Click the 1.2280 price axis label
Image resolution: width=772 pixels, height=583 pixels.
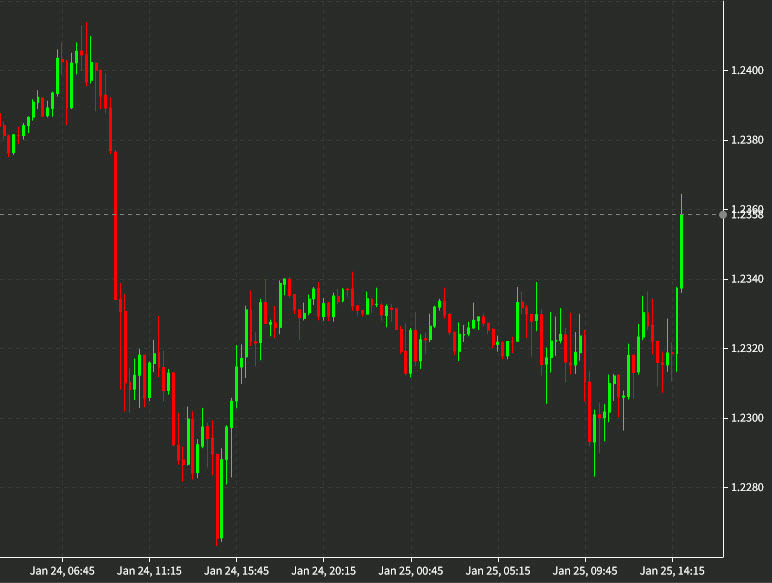(x=747, y=487)
